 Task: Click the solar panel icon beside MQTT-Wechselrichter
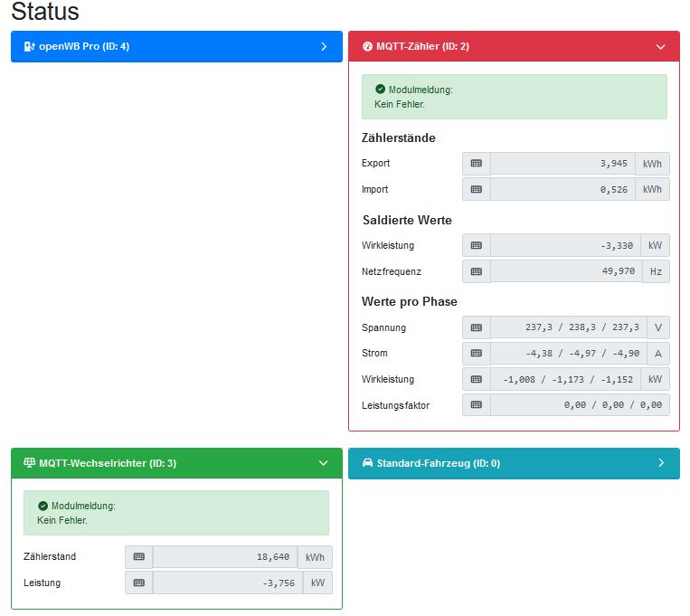pos(30,463)
